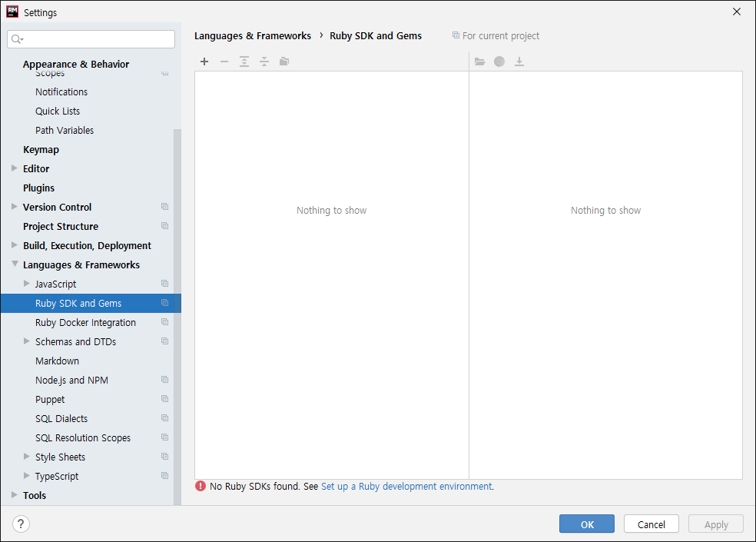Click the settings tree vertical scrollbar
The width and height of the screenshot is (756, 542).
coord(177,317)
